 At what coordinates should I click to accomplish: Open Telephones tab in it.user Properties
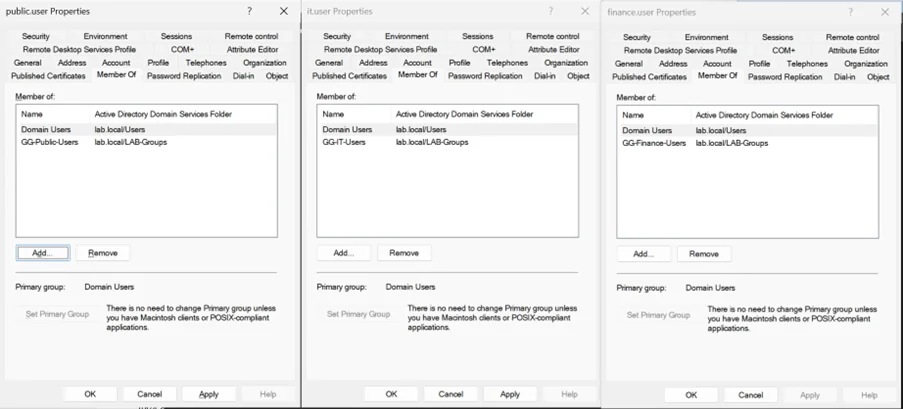point(507,63)
